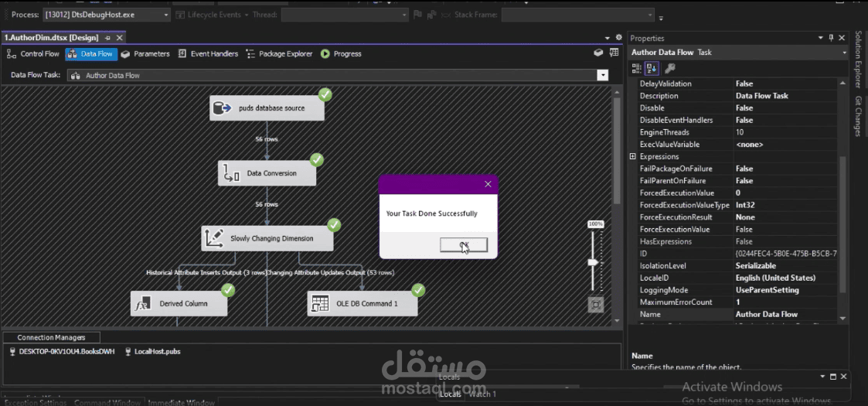Select the OLE DB Command 1 component
The height and width of the screenshot is (406, 868).
point(363,303)
